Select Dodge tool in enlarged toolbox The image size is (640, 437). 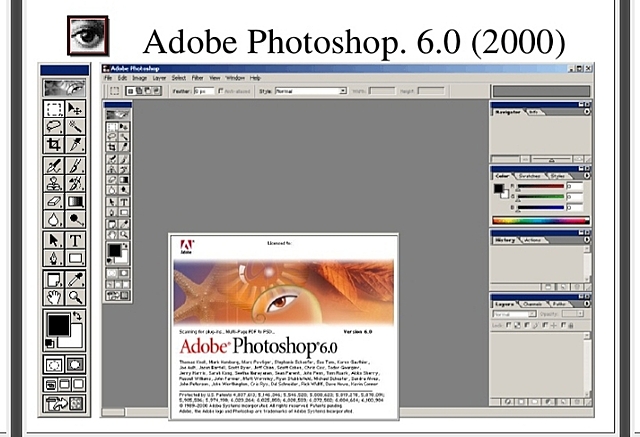coord(75,219)
